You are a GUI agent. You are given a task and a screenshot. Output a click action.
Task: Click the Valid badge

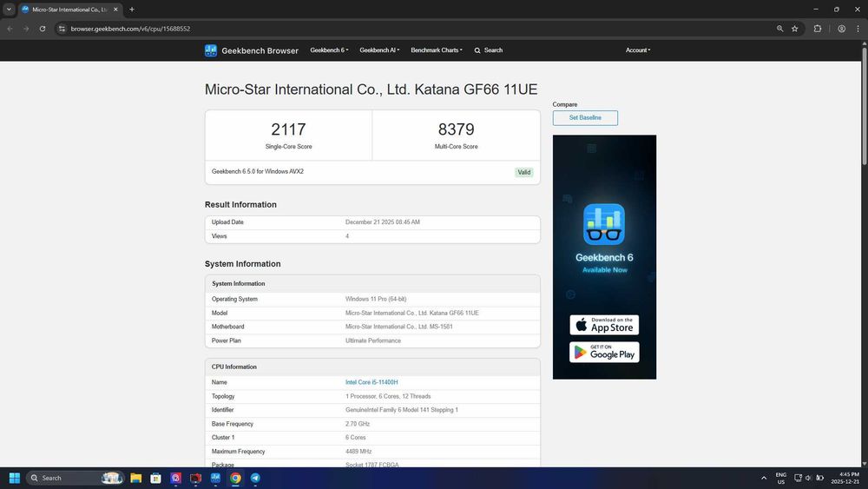pyautogui.click(x=523, y=172)
